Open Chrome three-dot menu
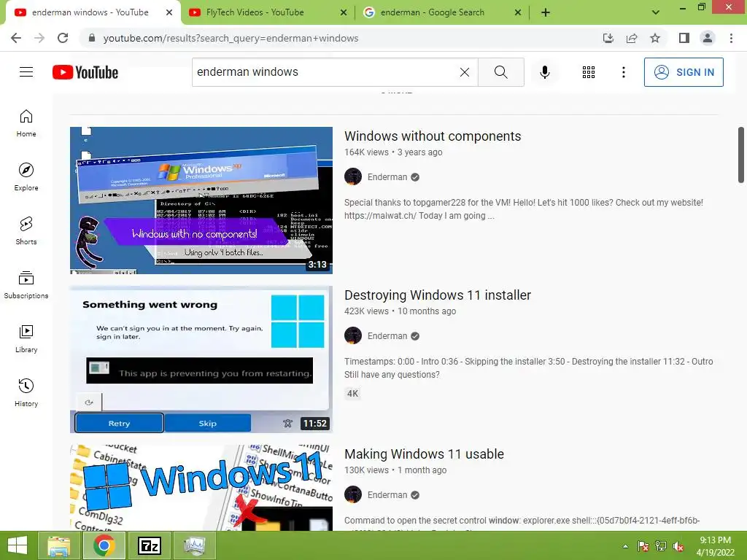Image resolution: width=747 pixels, height=560 pixels. pos(731,38)
